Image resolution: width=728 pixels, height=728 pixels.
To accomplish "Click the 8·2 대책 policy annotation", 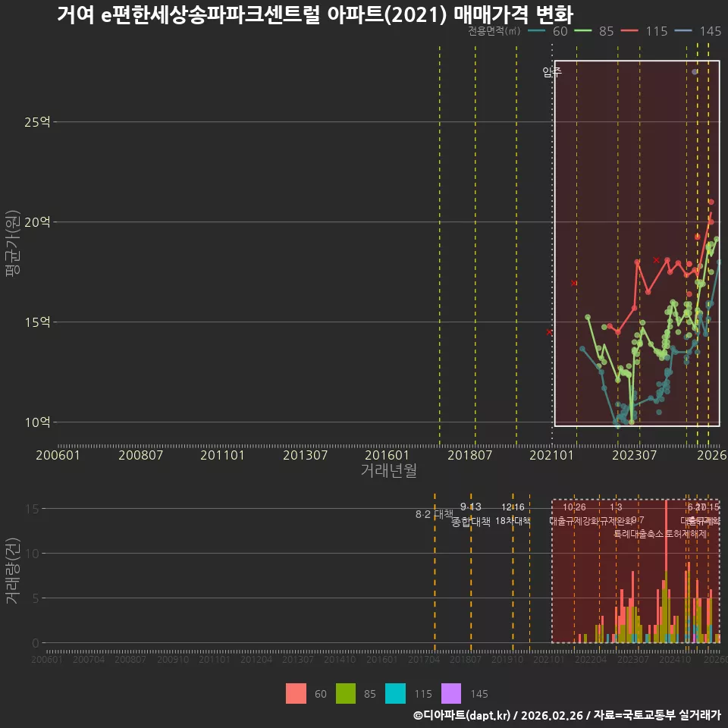I will 434,514.
